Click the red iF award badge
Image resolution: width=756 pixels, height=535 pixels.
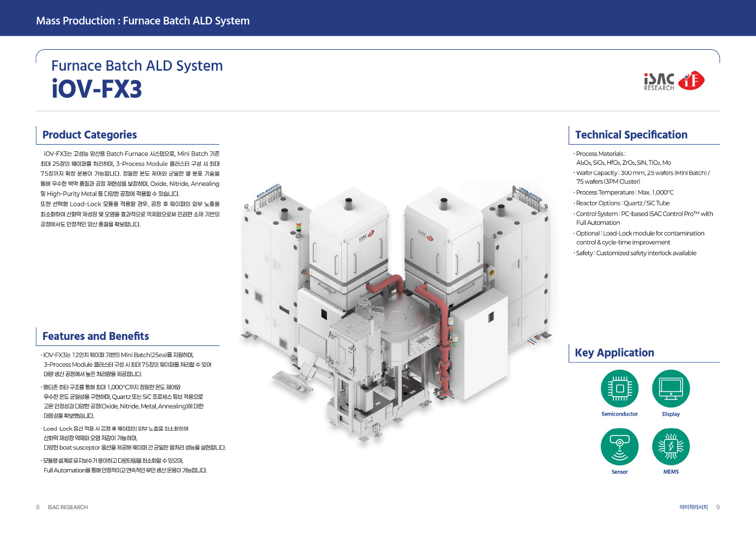coord(692,81)
